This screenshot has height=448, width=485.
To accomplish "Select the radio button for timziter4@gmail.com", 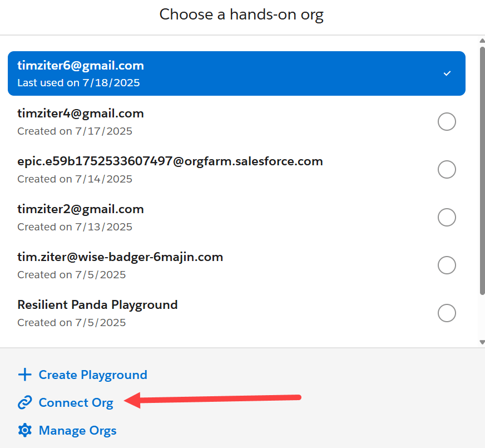I will 447,121.
